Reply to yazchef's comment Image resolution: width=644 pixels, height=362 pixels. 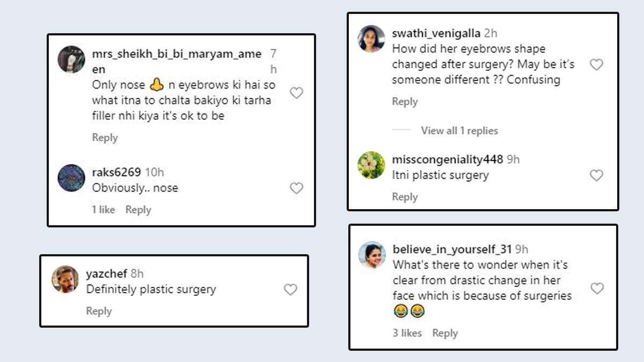click(x=99, y=311)
